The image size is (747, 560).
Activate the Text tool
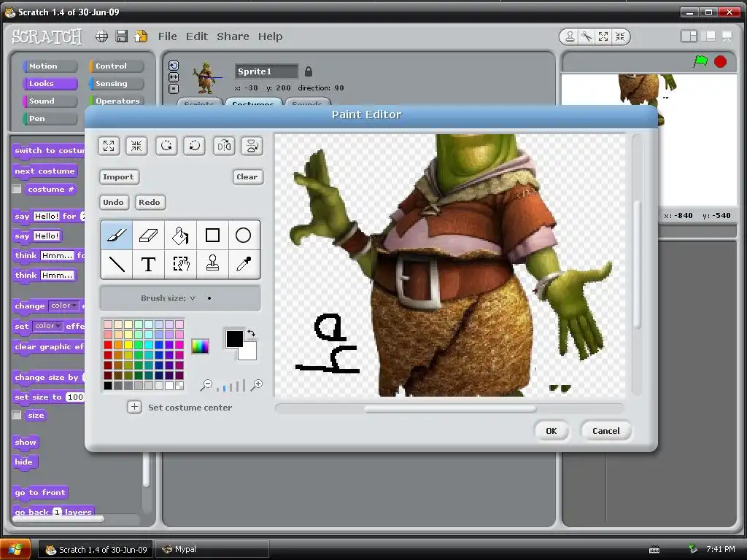[148, 264]
